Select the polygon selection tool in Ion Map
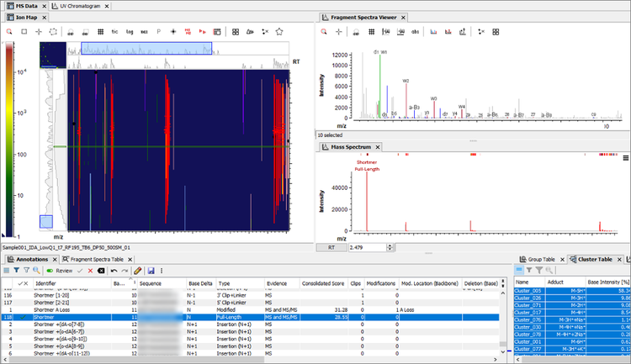The height and width of the screenshot is (364, 631). click(x=53, y=32)
